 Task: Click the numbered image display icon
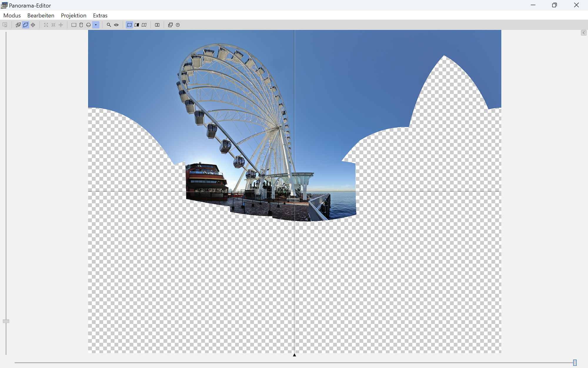tap(157, 25)
